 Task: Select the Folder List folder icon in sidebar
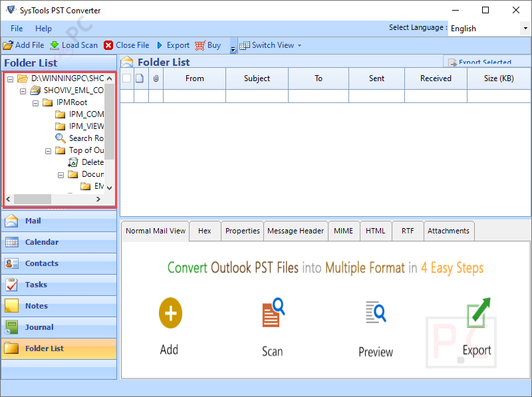(x=11, y=348)
